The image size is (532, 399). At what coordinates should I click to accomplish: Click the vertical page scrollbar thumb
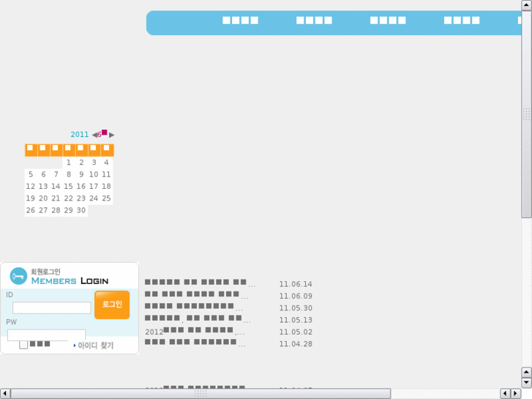pos(527,114)
